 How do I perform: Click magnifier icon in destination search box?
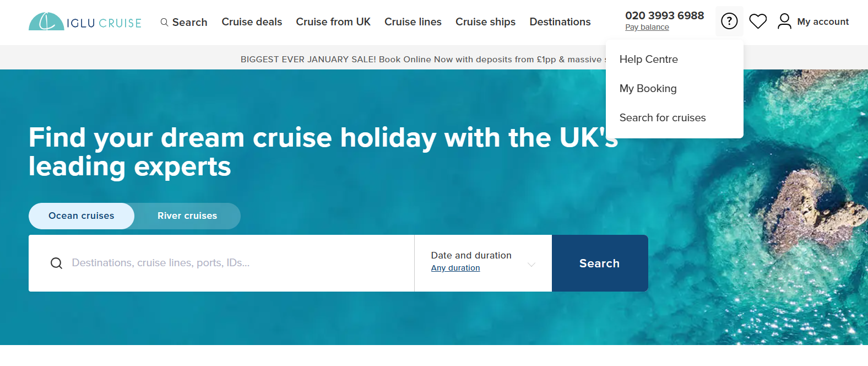click(56, 263)
